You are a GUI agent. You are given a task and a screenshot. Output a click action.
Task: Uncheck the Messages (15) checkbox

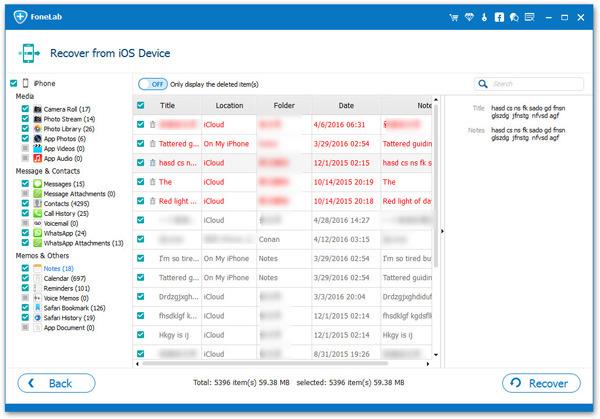point(25,184)
